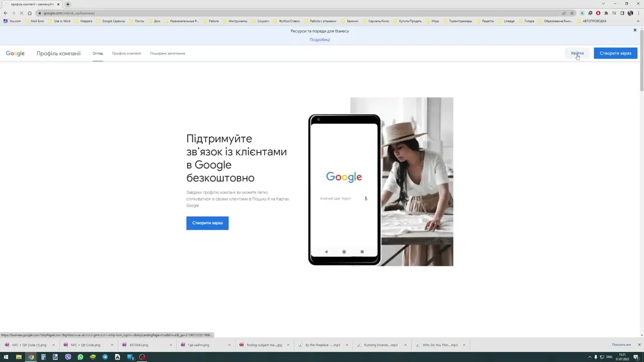Open Telegram from the taskbar
Screen dimensions: 644x362
[x=105, y=357]
